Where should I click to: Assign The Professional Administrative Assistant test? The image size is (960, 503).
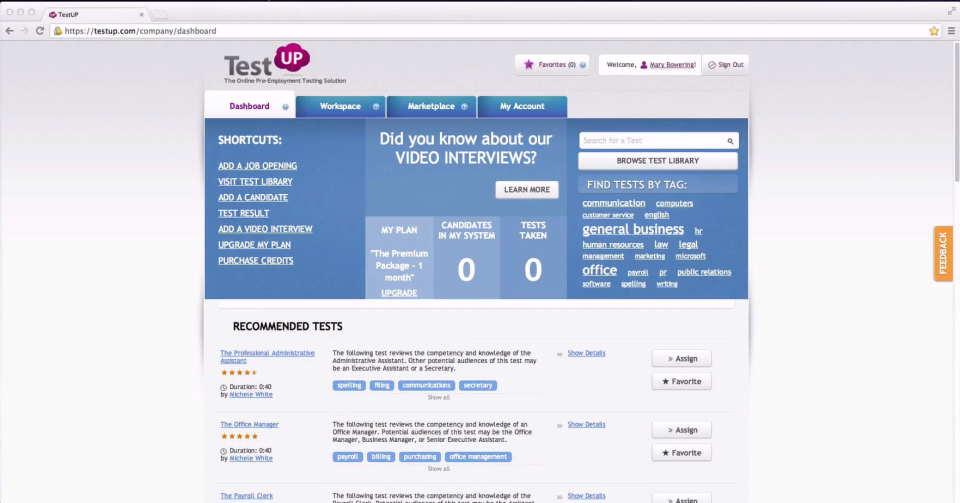click(x=681, y=359)
